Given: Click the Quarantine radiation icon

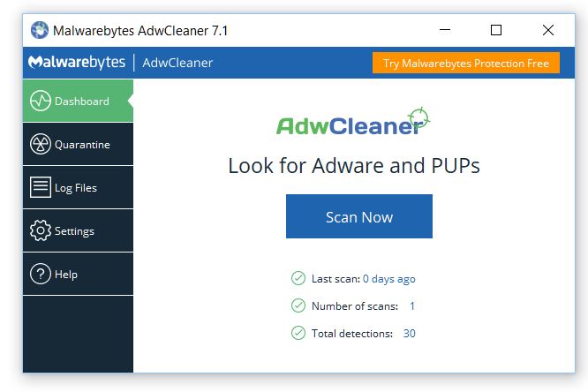Looking at the screenshot, I should (x=40, y=144).
